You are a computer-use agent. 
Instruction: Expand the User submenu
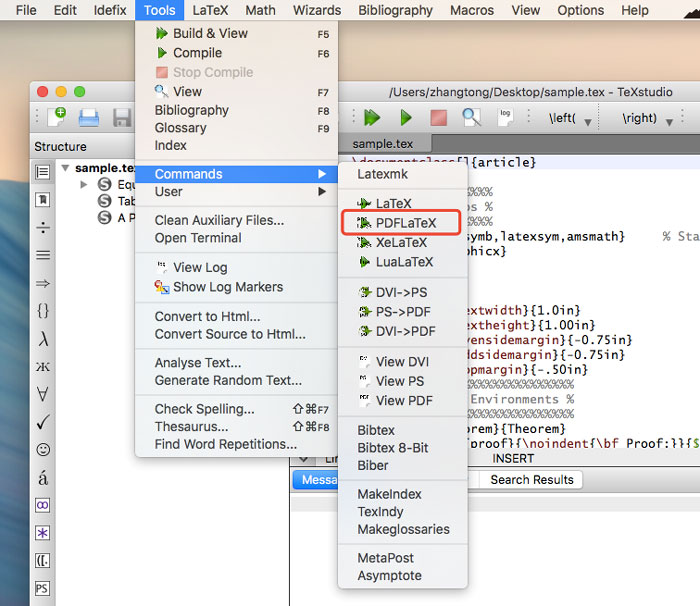[x=237, y=192]
